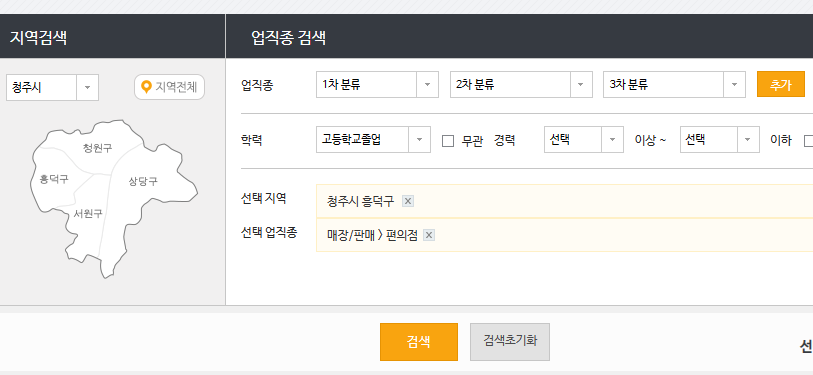
Task: Open the 고등학교졸업 education dropdown
Action: (x=373, y=140)
